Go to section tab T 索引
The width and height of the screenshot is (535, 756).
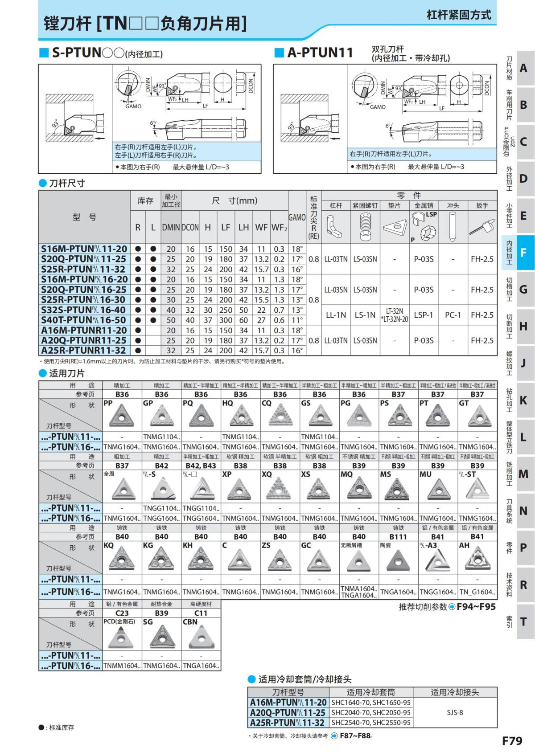518,621
